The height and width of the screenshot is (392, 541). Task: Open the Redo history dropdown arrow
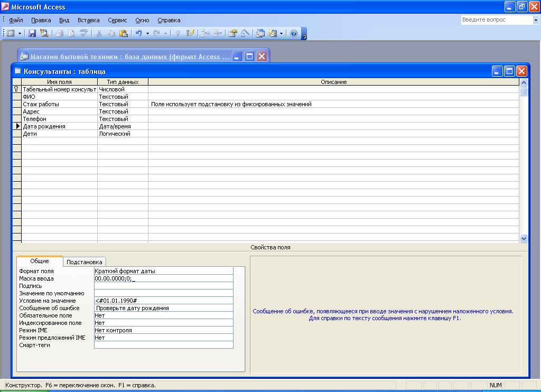[x=165, y=33]
